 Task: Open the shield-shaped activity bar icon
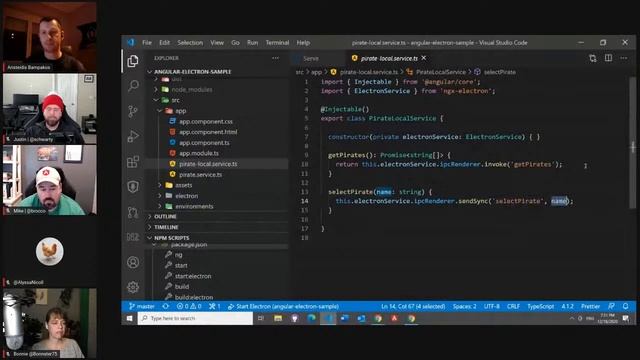(133, 187)
